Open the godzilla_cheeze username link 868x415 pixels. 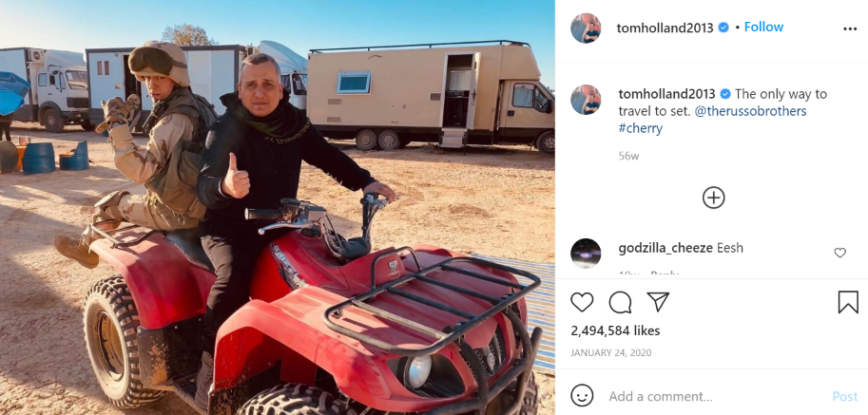click(x=665, y=249)
